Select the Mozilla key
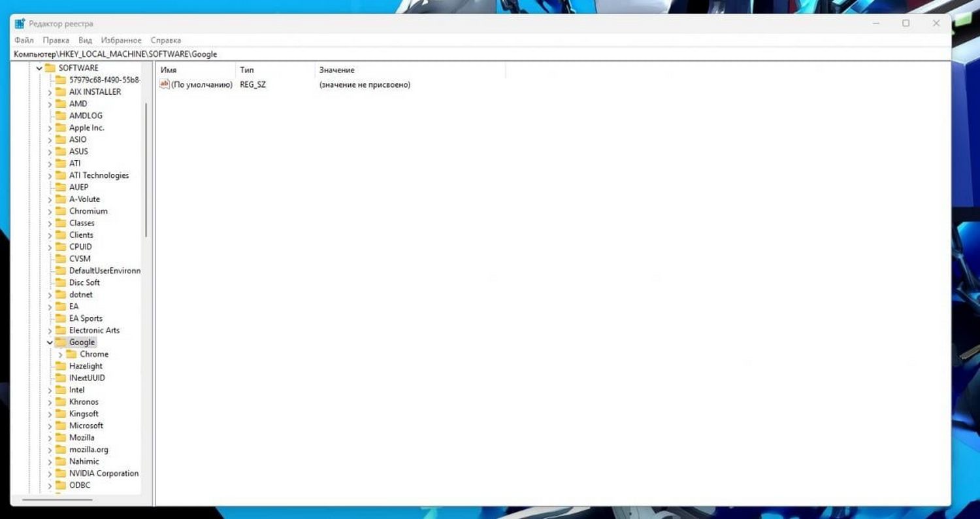 tap(82, 438)
